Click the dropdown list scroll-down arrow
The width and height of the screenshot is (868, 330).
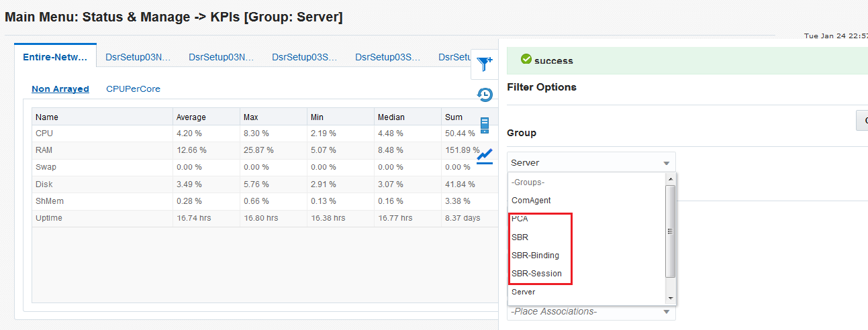pyautogui.click(x=670, y=297)
